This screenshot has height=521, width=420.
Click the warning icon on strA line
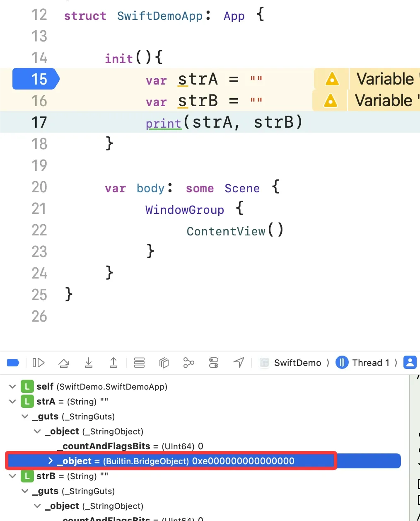[332, 79]
